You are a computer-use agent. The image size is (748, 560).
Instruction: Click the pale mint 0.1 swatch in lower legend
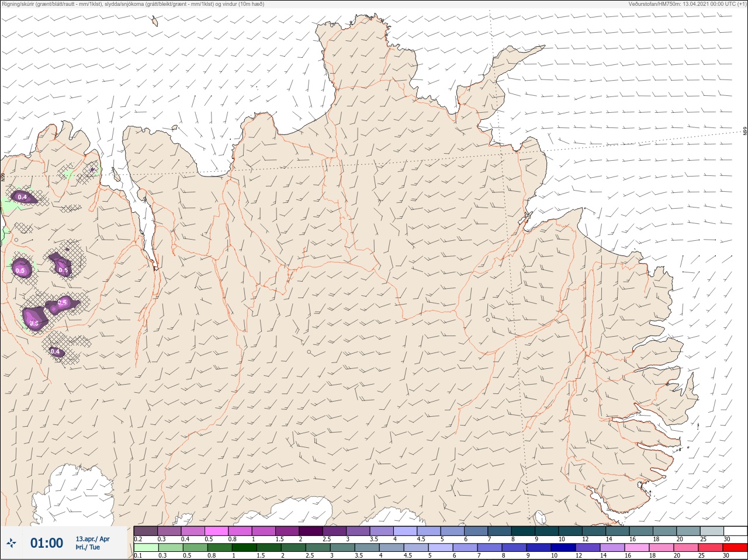click(x=146, y=548)
